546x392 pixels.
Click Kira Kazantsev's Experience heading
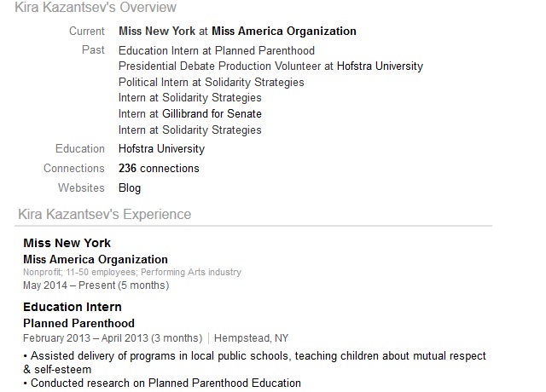coord(104,214)
